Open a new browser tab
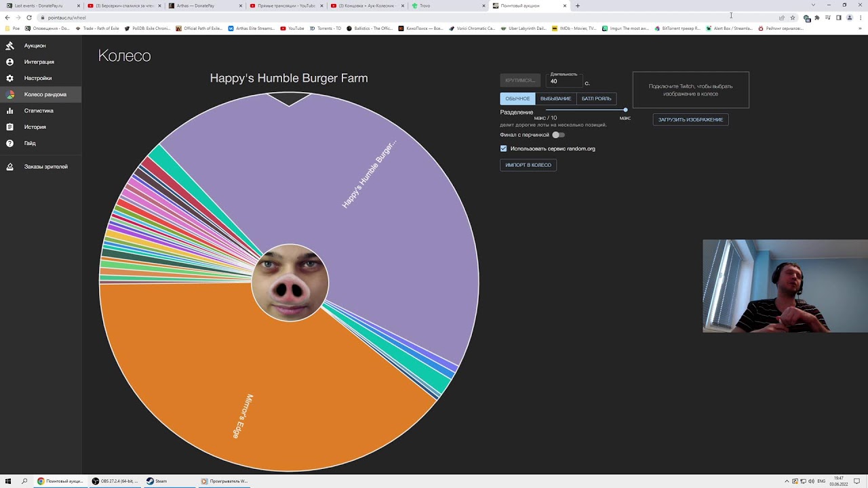This screenshot has height=488, width=868. [578, 5]
